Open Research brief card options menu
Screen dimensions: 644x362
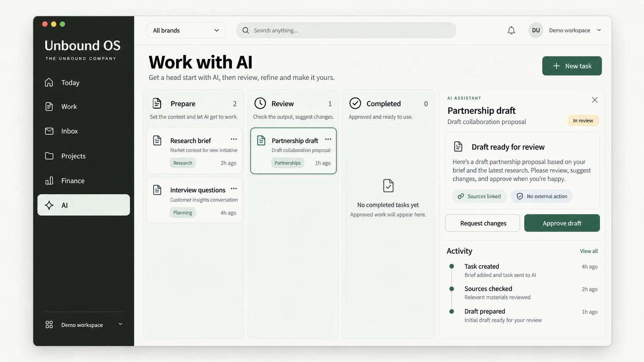point(234,139)
